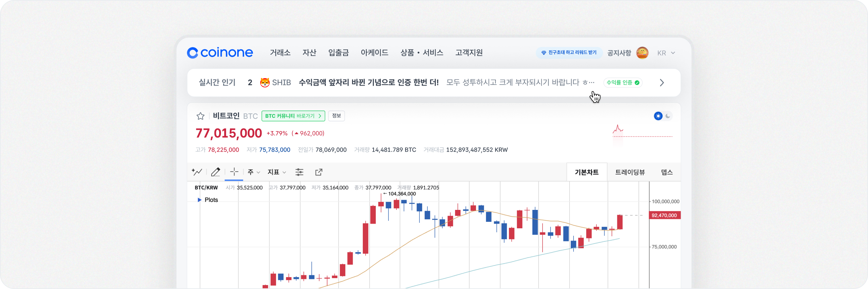Open the 아케이드 menu

pos(374,53)
